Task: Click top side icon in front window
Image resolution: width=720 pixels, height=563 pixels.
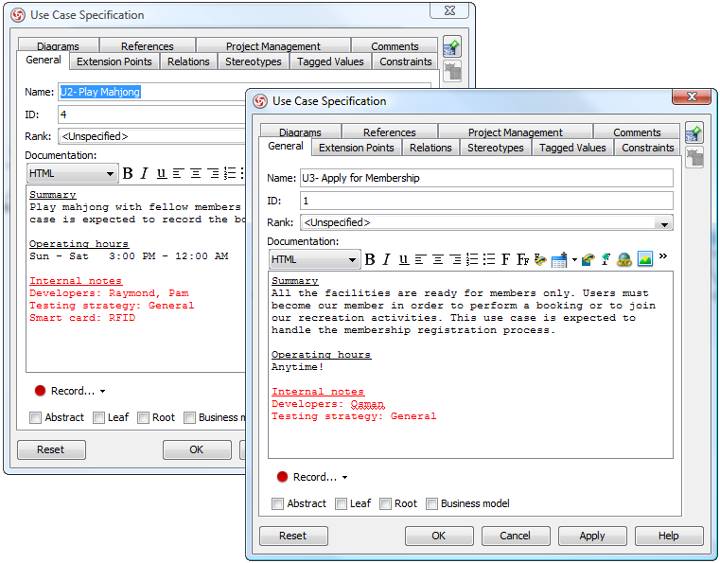Action: pos(694,134)
